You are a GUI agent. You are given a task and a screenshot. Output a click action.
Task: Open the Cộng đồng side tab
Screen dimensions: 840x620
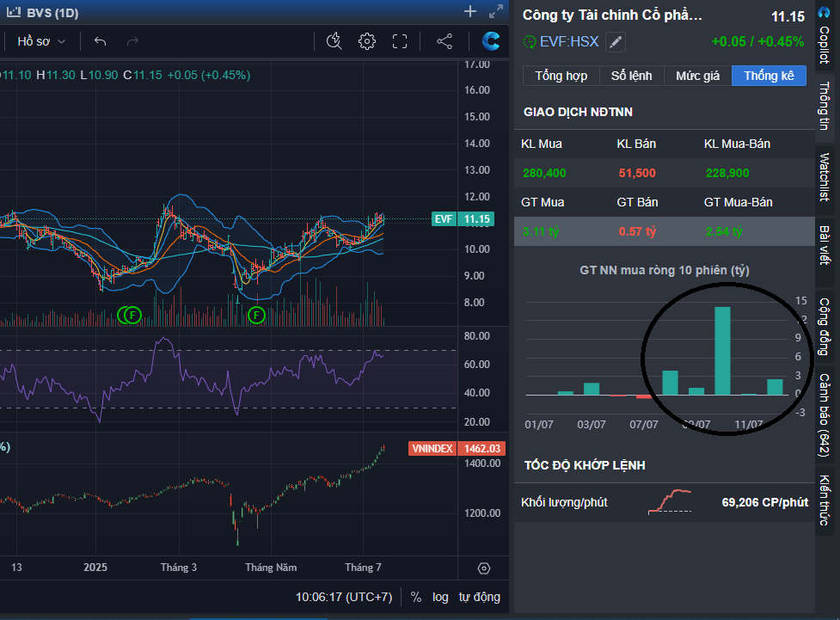click(824, 327)
